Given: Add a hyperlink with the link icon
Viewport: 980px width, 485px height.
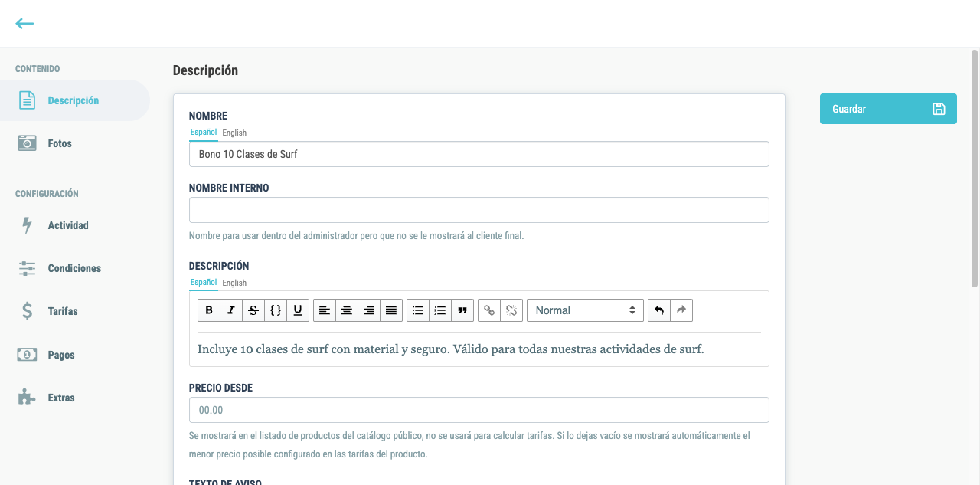Looking at the screenshot, I should click(489, 310).
